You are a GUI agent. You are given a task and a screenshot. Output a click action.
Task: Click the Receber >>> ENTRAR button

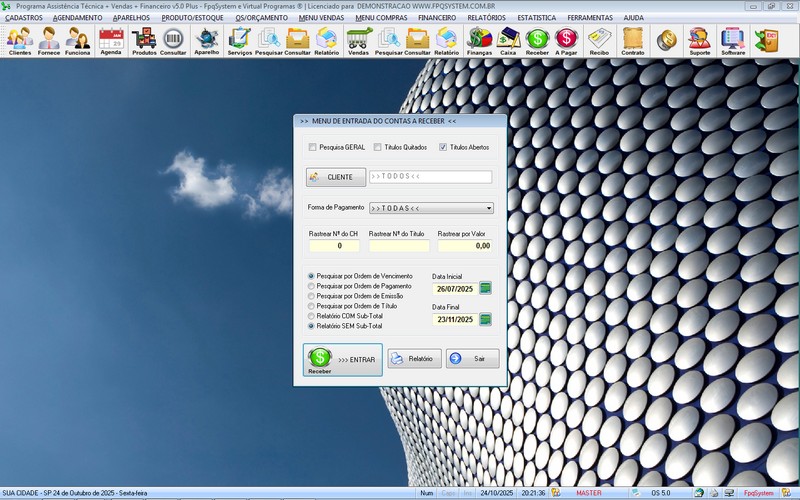click(343, 360)
